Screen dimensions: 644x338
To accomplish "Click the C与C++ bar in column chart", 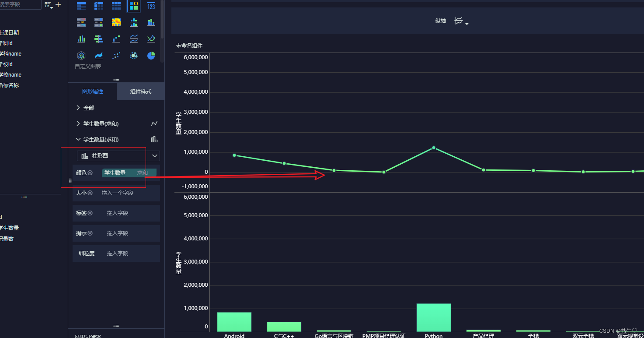I will tap(284, 327).
